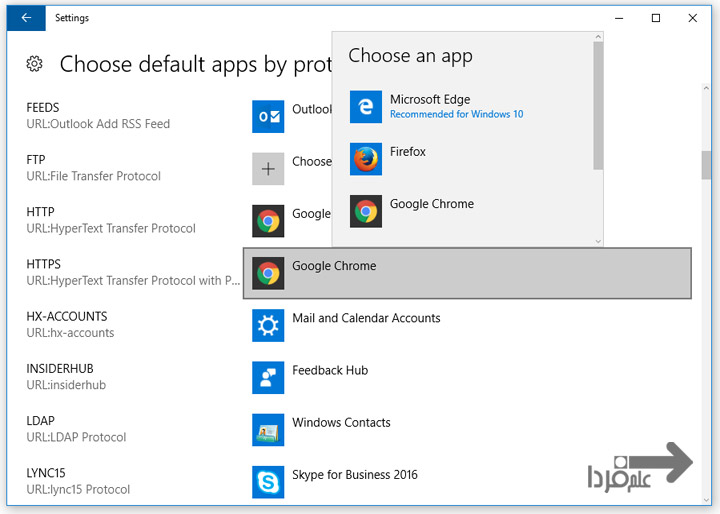Click the main Settings page vertical scrollbar thumb
The width and height of the screenshot is (720, 514).
pos(706,164)
